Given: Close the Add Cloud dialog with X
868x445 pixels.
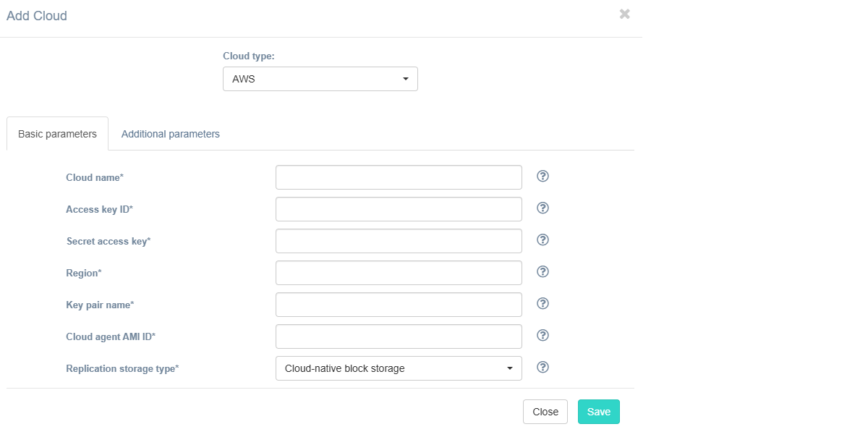Looking at the screenshot, I should [625, 14].
